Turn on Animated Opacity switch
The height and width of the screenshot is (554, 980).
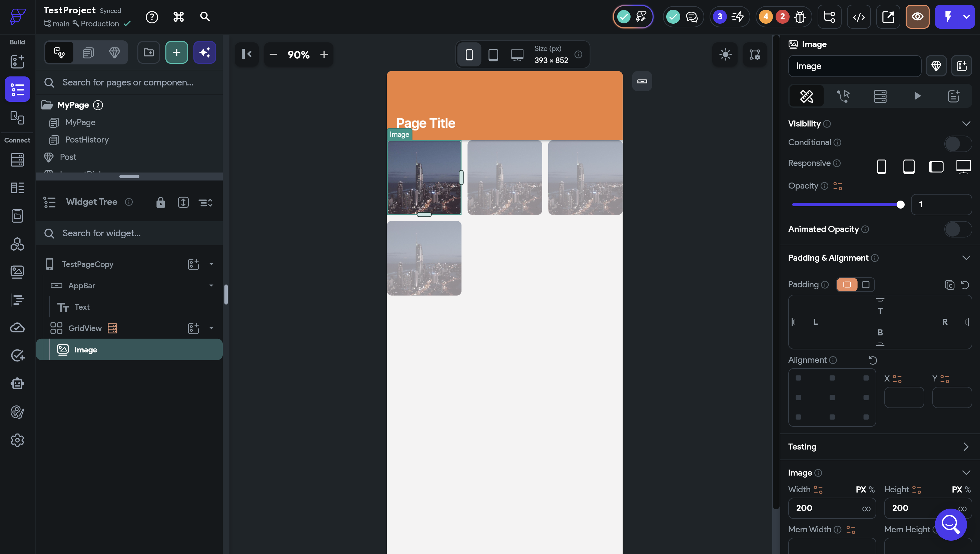click(958, 229)
